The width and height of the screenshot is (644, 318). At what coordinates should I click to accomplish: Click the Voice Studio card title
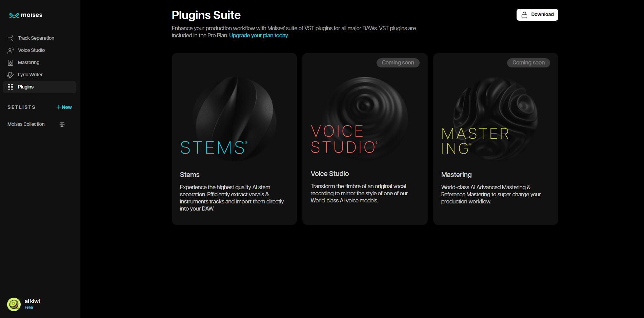coord(330,174)
